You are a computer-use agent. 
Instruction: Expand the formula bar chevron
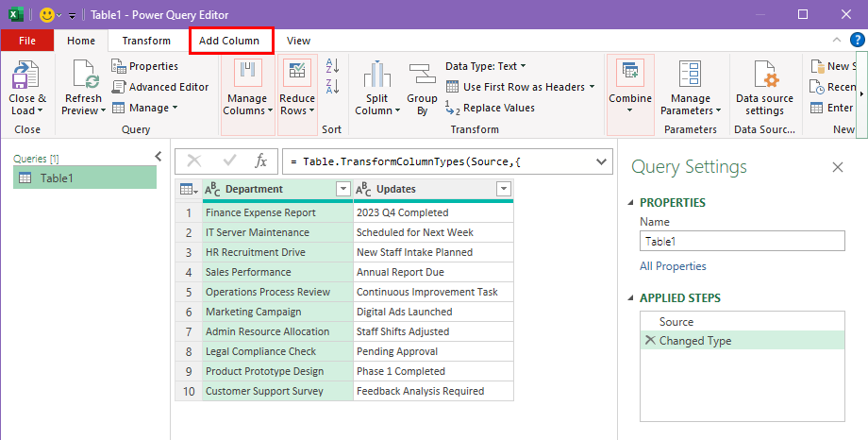pos(601,161)
